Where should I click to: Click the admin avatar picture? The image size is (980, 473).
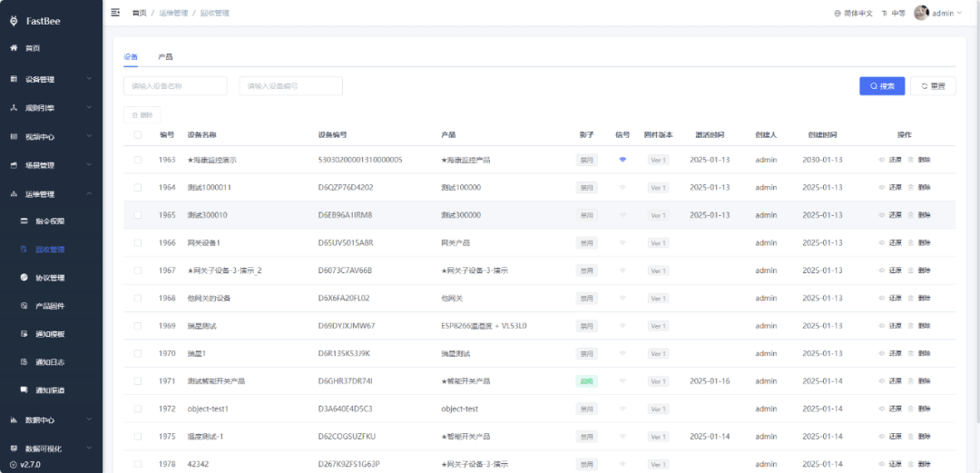(x=921, y=13)
